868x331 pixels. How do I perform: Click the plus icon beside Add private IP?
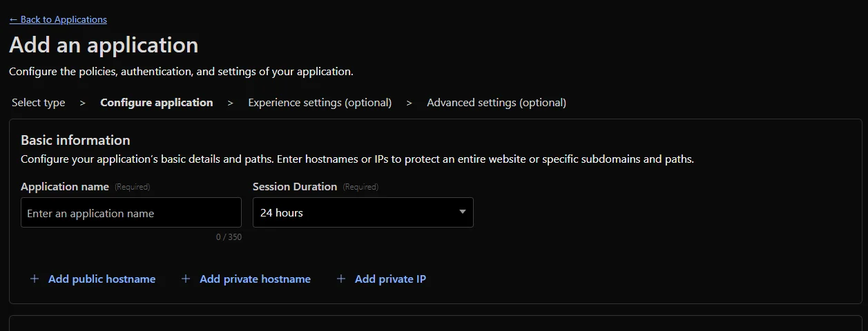[x=340, y=279]
